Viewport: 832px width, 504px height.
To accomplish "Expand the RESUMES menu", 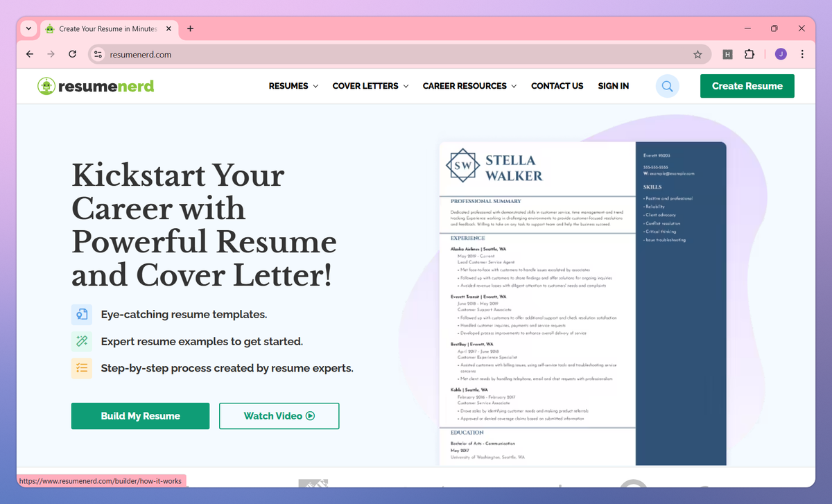I will click(x=293, y=86).
